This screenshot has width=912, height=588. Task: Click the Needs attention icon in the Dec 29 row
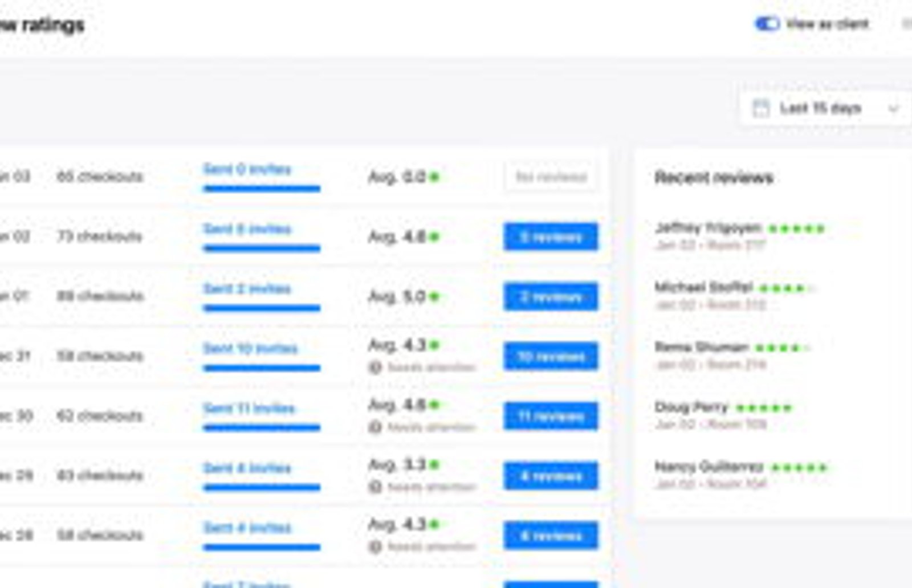point(374,487)
